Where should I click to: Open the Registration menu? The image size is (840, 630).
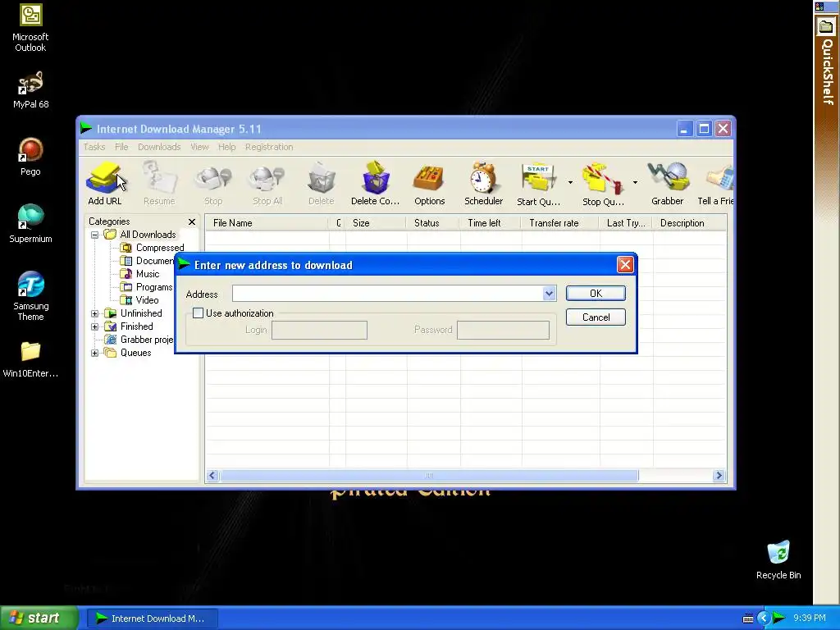pyautogui.click(x=269, y=147)
